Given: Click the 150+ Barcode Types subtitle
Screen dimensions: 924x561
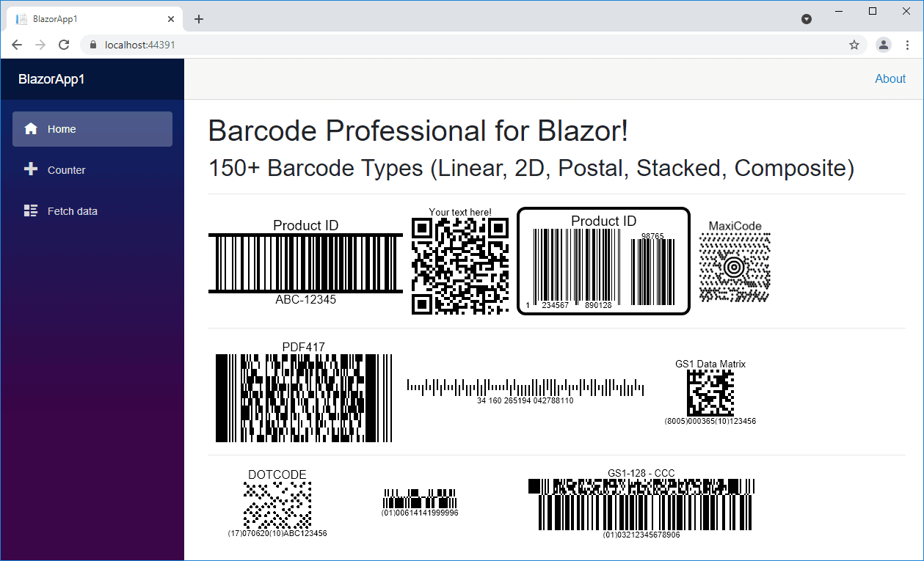Looking at the screenshot, I should (531, 168).
